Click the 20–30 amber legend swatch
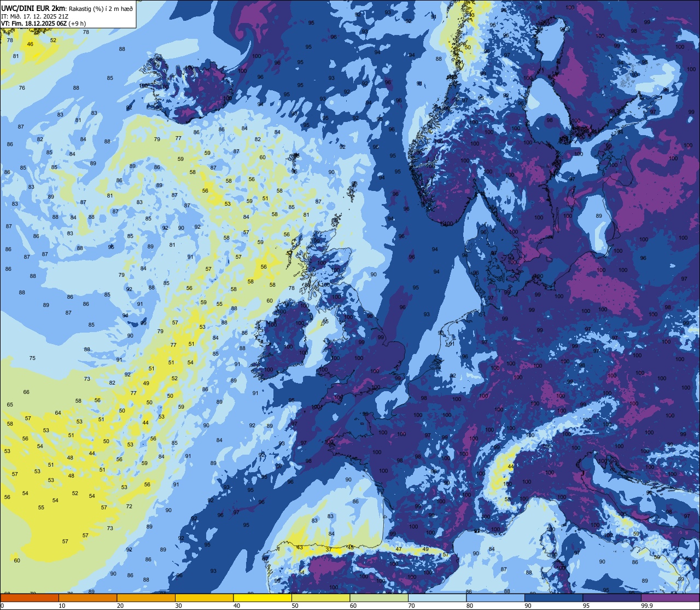700x610 pixels. tap(146, 597)
